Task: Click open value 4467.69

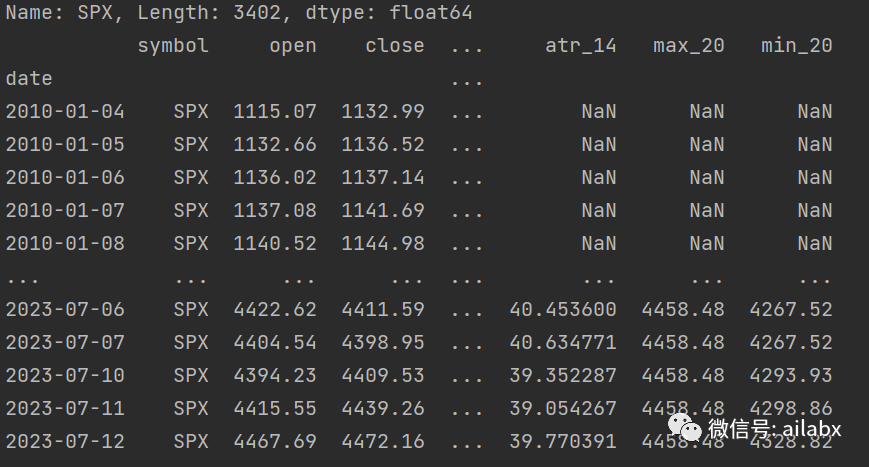Action: tap(275, 442)
